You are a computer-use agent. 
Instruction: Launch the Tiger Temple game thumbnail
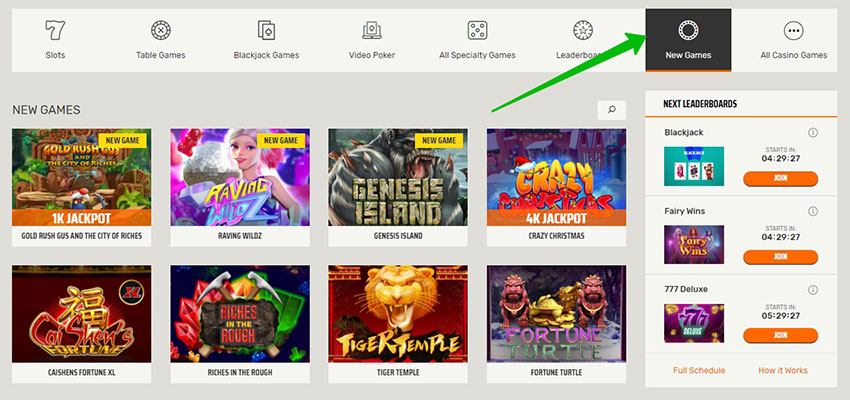(397, 313)
